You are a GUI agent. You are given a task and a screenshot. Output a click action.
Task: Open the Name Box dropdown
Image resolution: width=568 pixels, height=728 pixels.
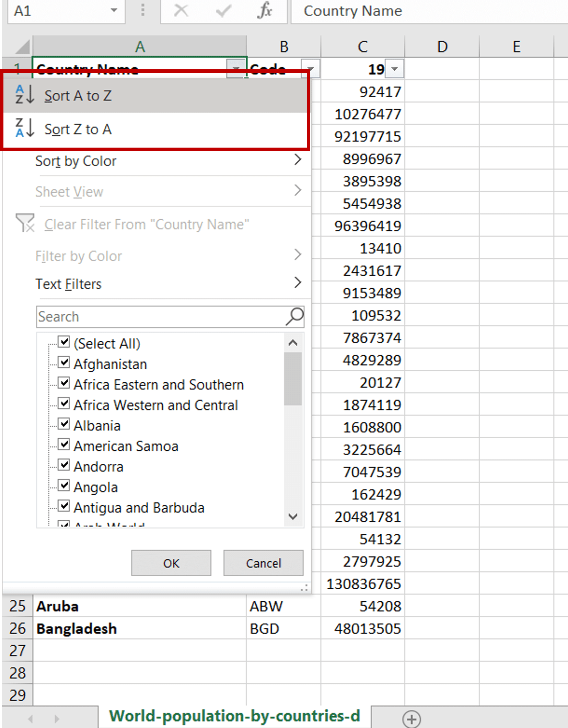(114, 11)
